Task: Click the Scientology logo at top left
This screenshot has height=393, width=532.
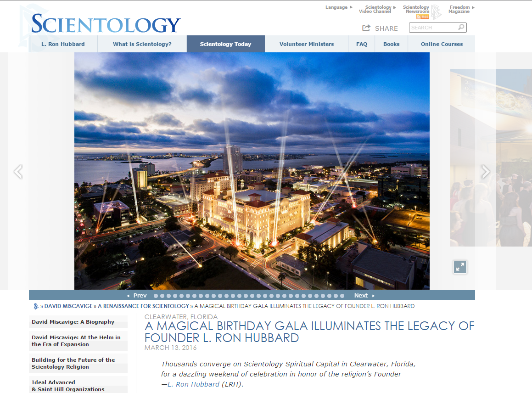Action: click(106, 24)
